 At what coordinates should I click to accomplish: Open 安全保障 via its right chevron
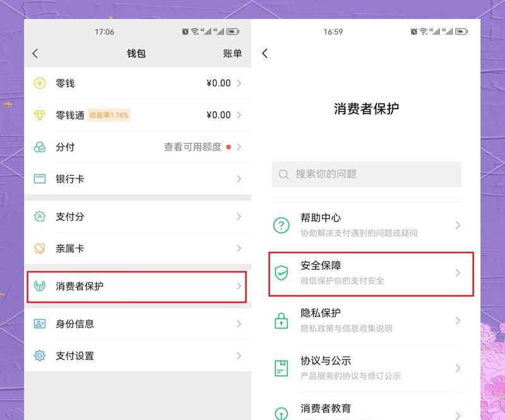(x=458, y=273)
